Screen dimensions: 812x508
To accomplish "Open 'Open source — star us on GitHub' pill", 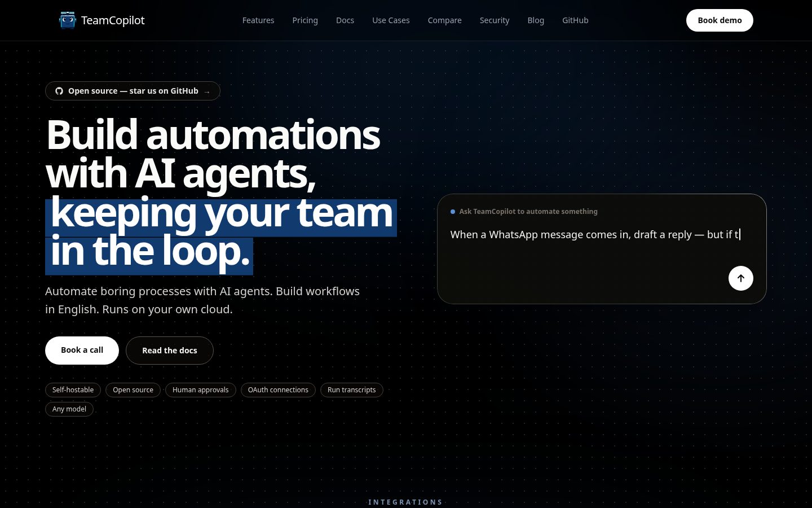I will click(x=133, y=91).
